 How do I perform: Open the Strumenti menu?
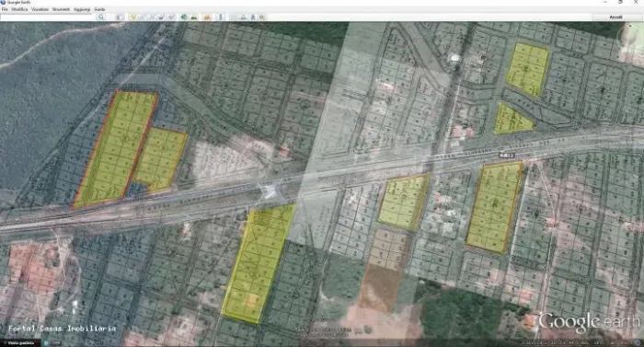pyautogui.click(x=61, y=9)
